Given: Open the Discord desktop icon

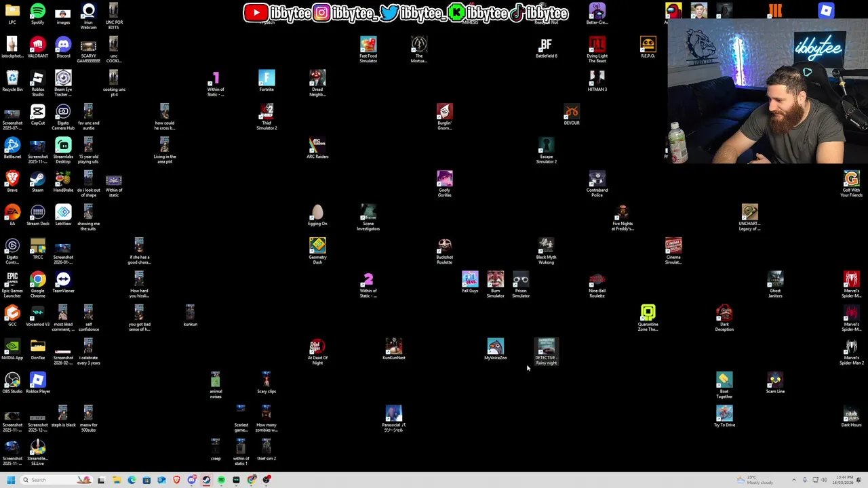Looking at the screenshot, I should point(63,47).
